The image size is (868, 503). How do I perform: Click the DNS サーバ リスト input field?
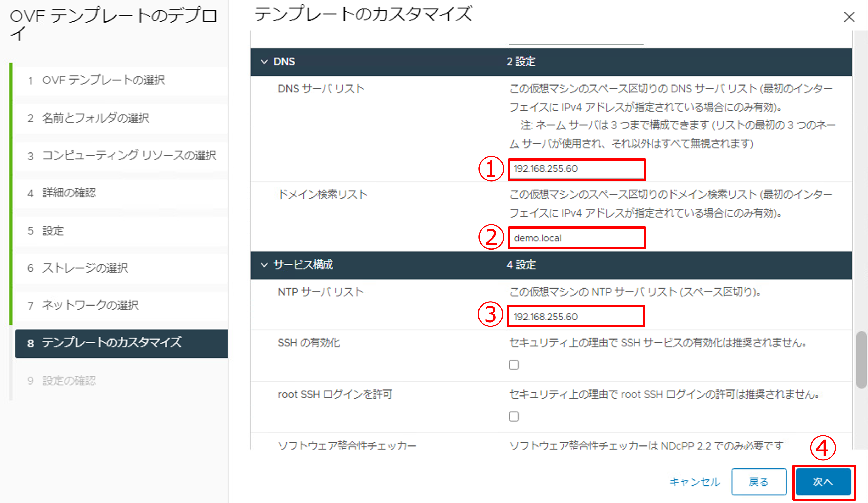[576, 169]
